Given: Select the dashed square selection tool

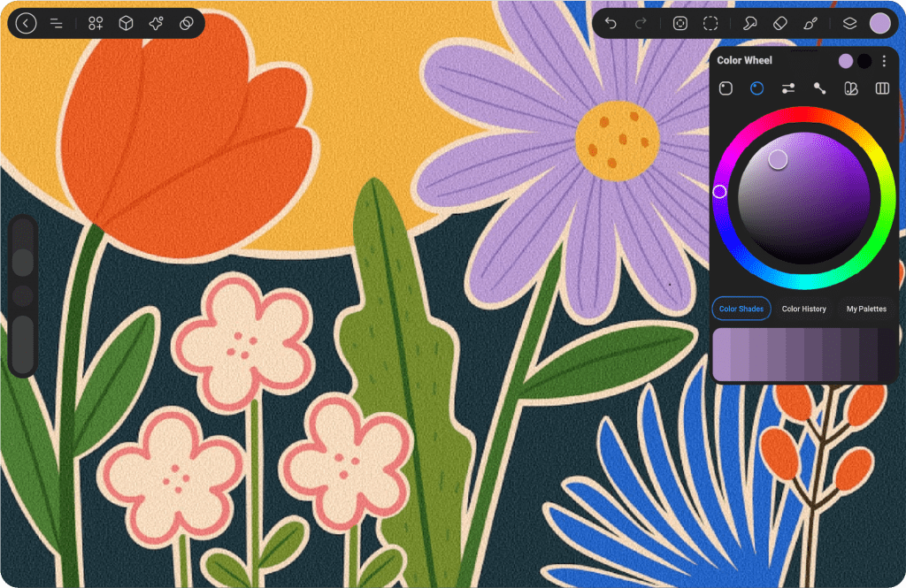Looking at the screenshot, I should pos(710,24).
